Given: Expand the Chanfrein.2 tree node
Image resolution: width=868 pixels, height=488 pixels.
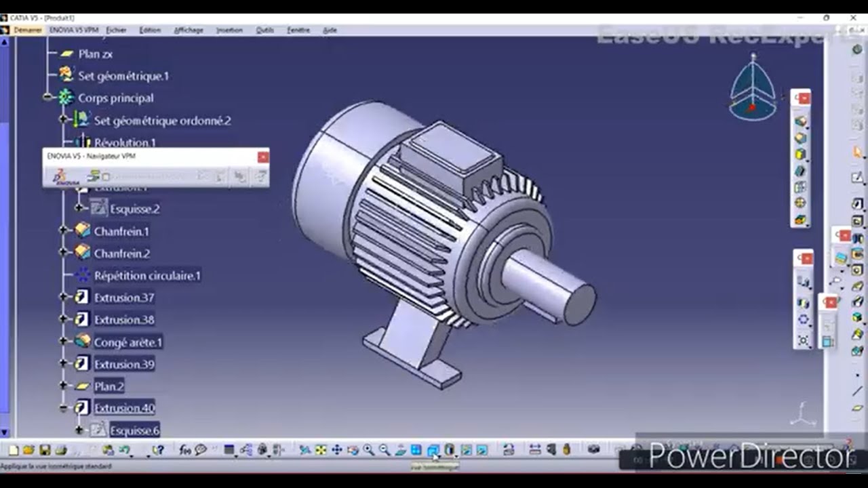Looking at the screenshot, I should tap(63, 253).
